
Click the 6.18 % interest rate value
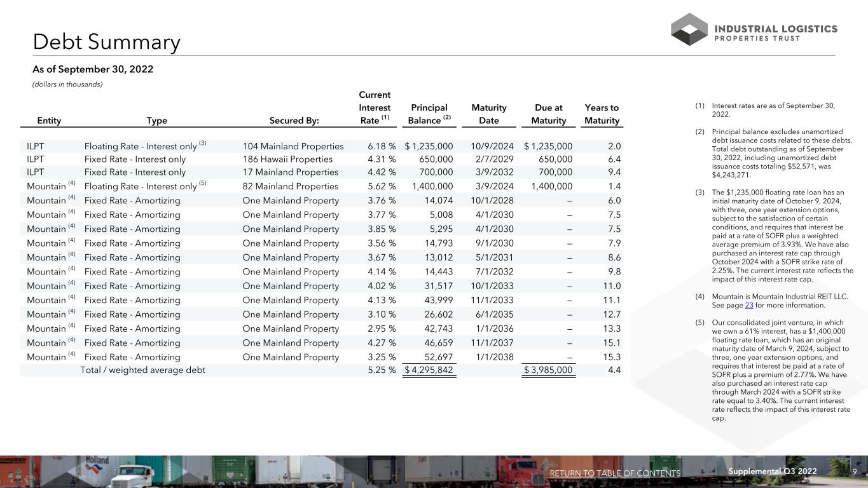382,146
